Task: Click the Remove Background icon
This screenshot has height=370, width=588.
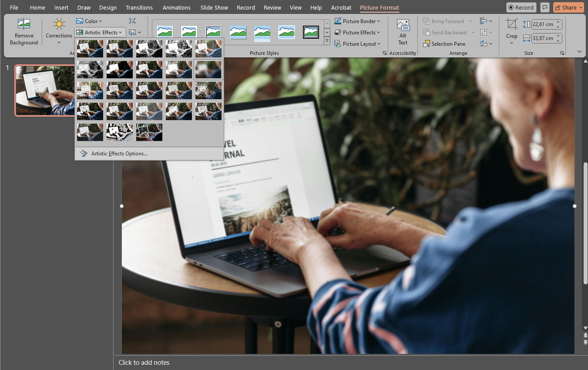Action: pyautogui.click(x=24, y=24)
